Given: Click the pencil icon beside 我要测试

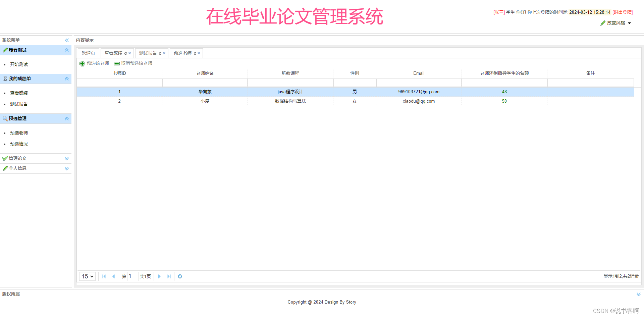Looking at the screenshot, I should pos(5,50).
